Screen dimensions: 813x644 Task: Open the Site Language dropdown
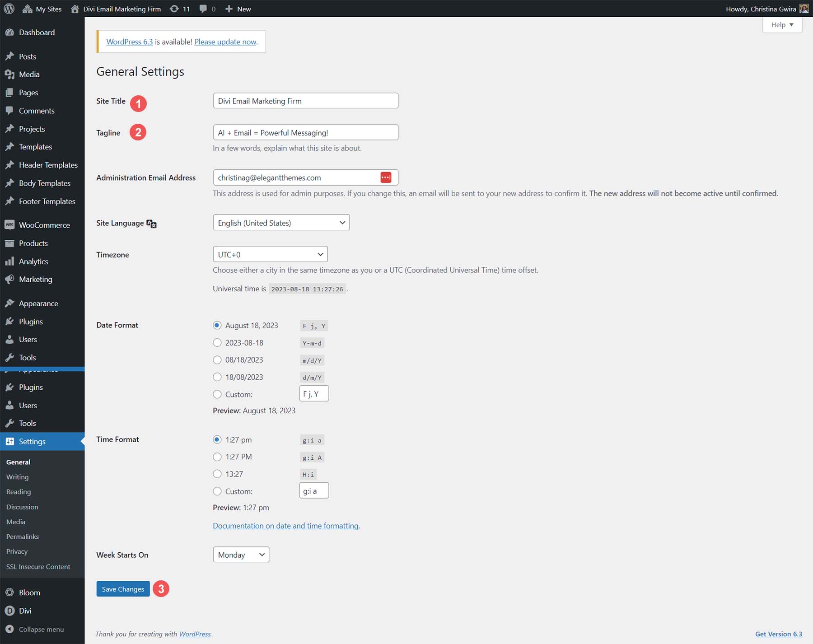tap(281, 222)
